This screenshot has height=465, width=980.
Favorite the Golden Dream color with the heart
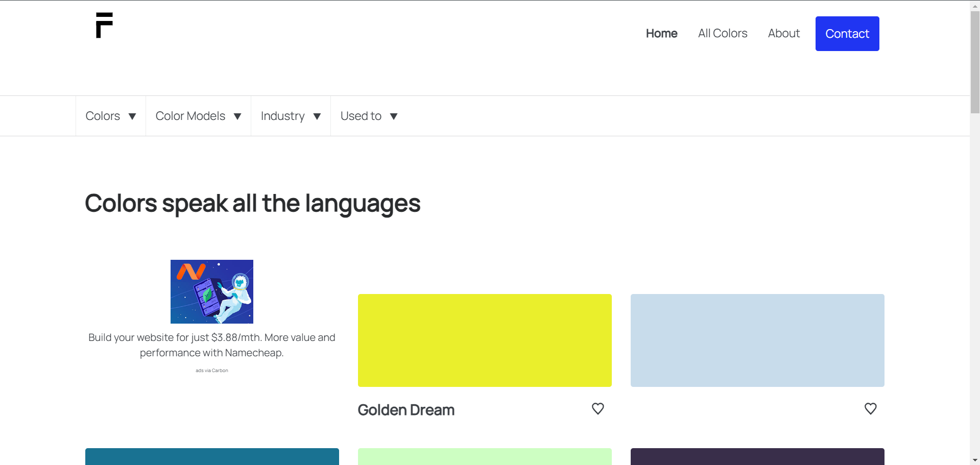pos(597,409)
